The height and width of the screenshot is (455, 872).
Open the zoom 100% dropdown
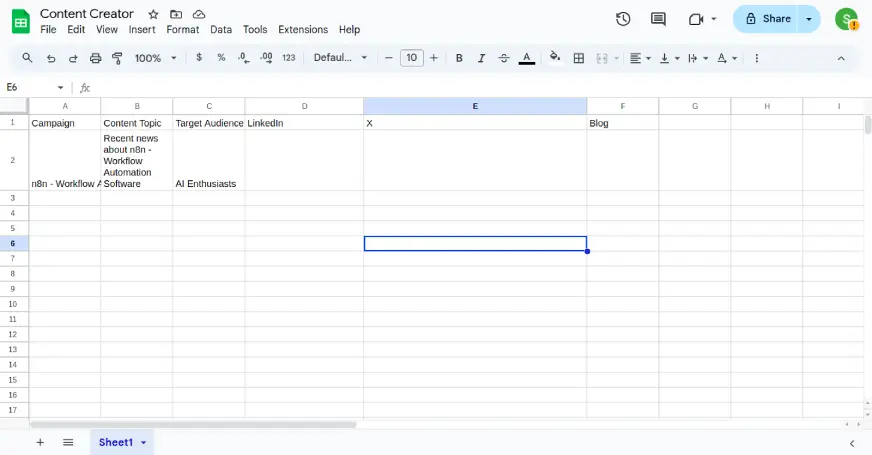tap(156, 58)
